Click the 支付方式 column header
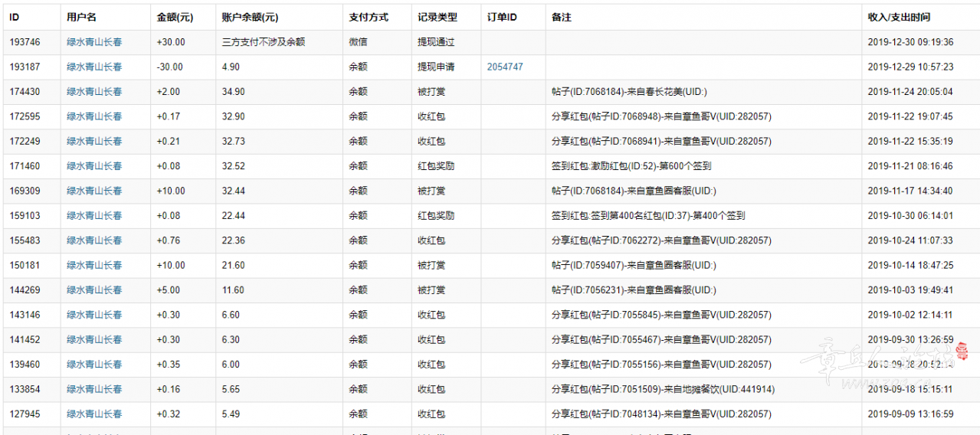This screenshot has width=980, height=435. pos(369,17)
